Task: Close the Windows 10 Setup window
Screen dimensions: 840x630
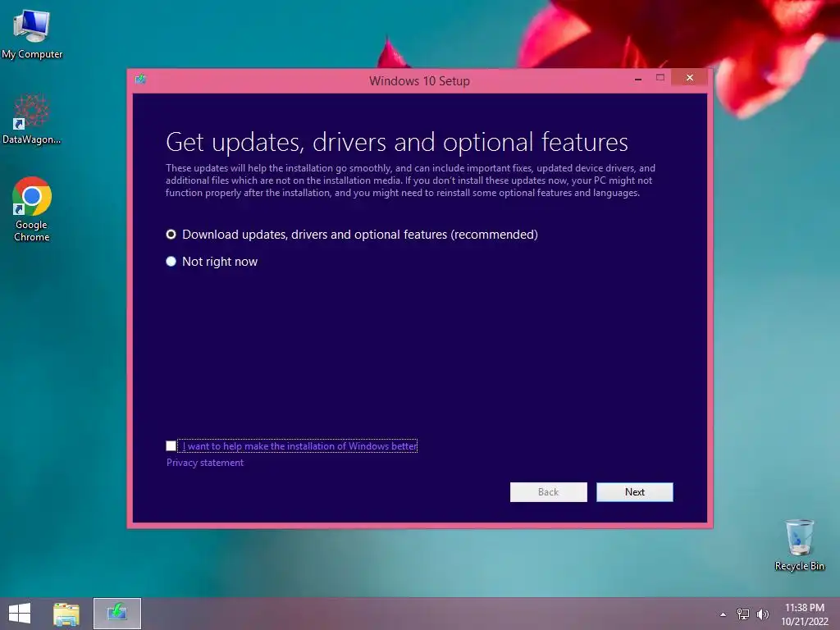Action: [x=689, y=78]
